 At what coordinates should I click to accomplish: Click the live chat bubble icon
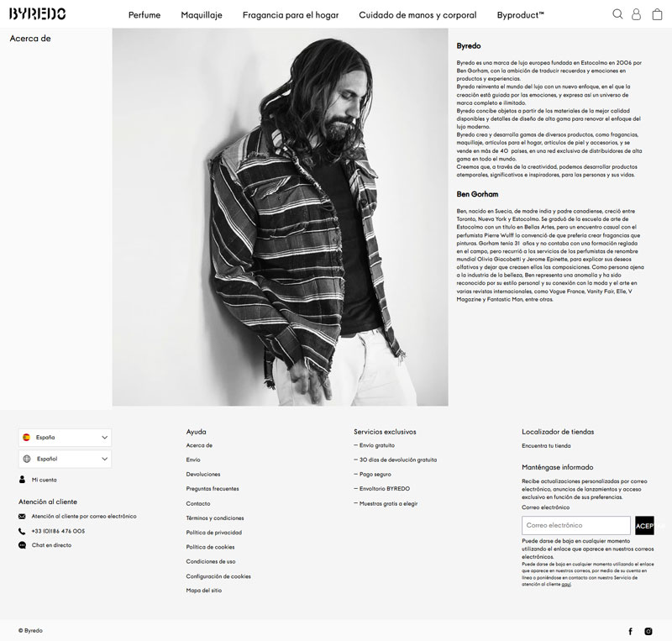(23, 545)
